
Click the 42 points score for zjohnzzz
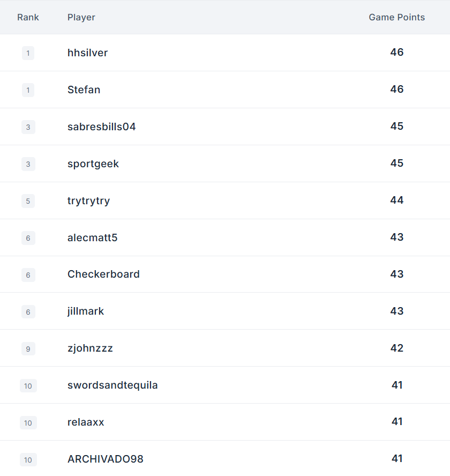pyautogui.click(x=396, y=348)
